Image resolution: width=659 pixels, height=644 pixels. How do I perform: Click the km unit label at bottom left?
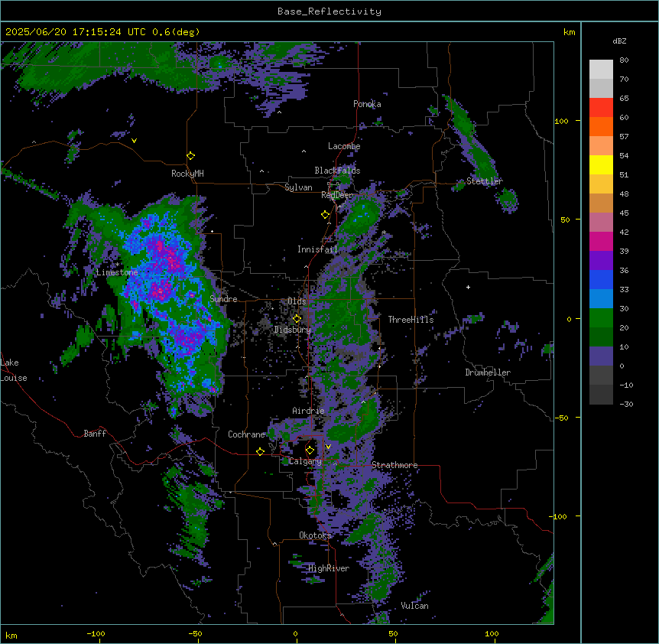(x=11, y=635)
